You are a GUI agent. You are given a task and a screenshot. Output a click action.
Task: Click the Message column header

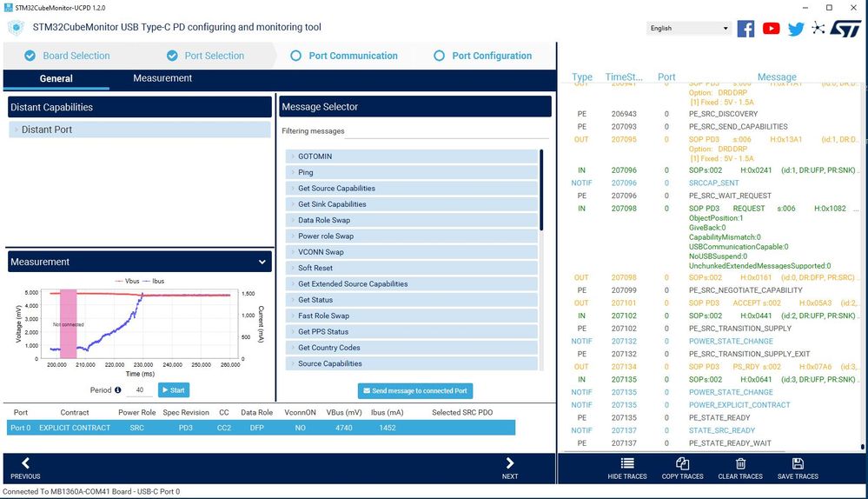777,77
